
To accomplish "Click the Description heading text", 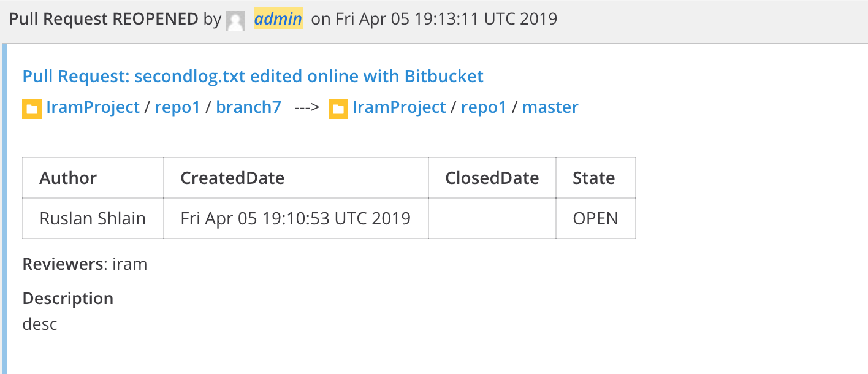I will [68, 299].
